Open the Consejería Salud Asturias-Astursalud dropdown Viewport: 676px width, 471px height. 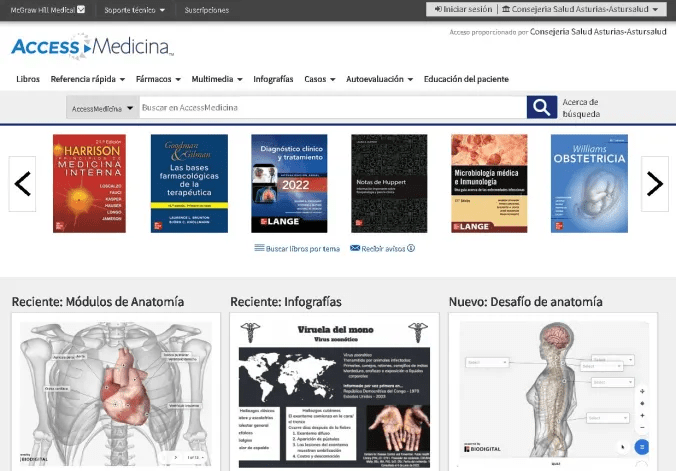tap(582, 9)
